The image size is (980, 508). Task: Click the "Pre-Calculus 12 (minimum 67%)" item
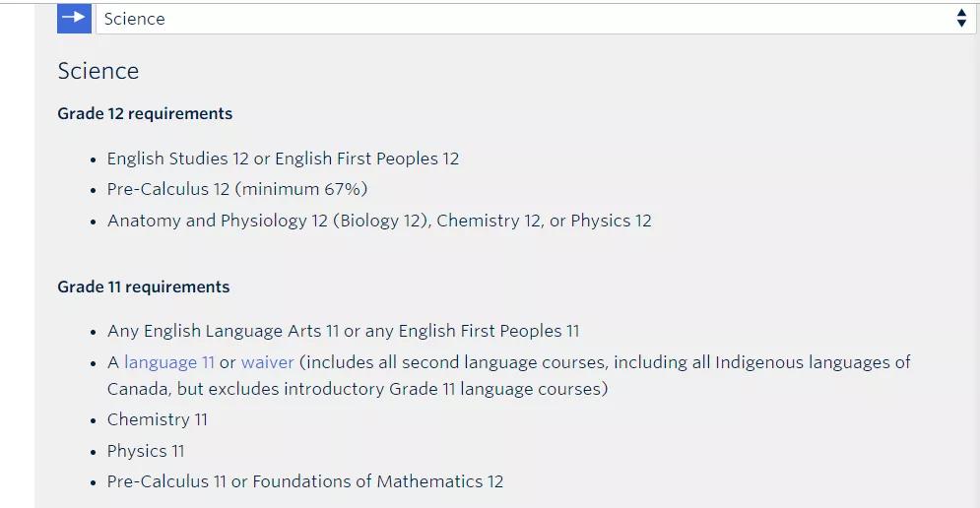237,189
